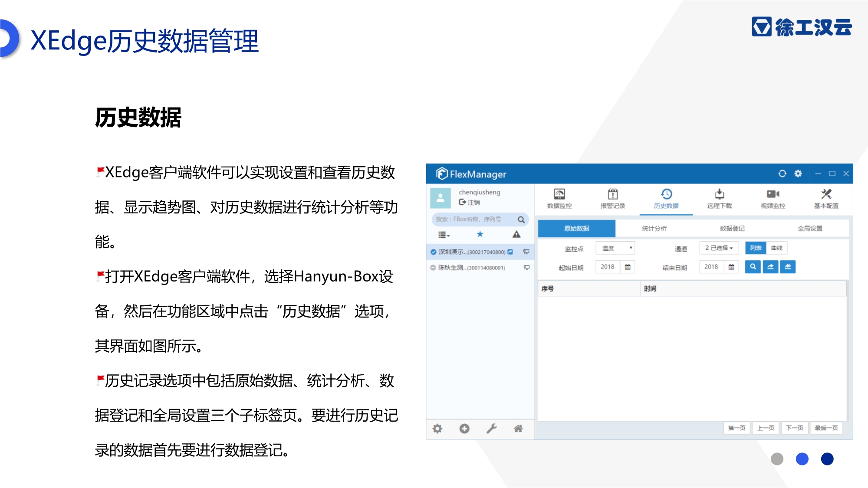Open calendar picker for 起始日期
Image resolution: width=868 pixels, height=488 pixels.
tap(628, 267)
